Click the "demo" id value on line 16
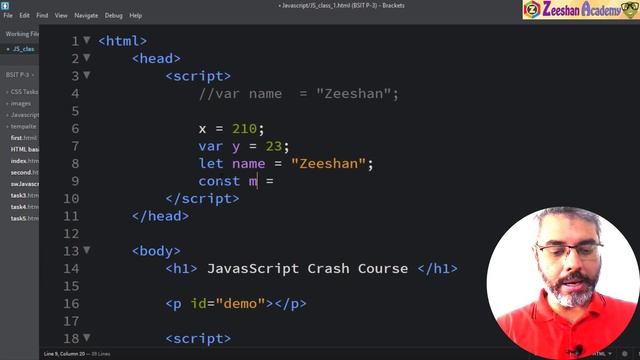This screenshot has height=360, width=640. click(240, 304)
